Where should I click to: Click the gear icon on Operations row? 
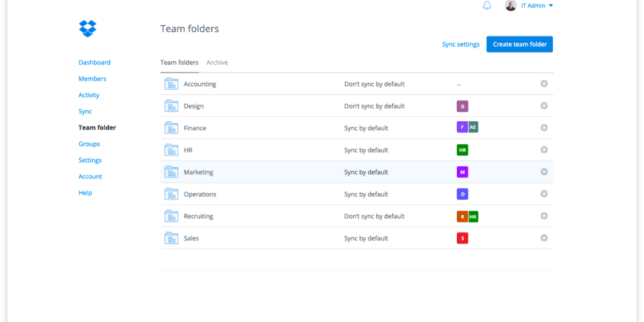pos(544,194)
